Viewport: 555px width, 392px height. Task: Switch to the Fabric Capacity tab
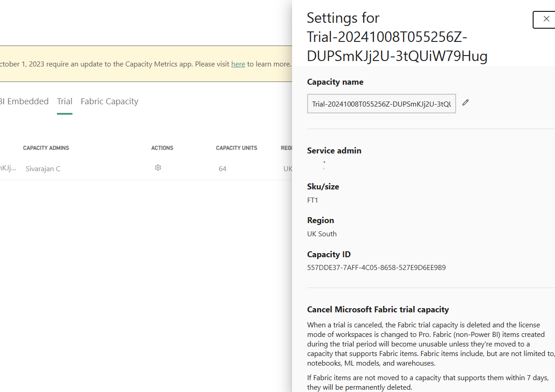click(109, 102)
